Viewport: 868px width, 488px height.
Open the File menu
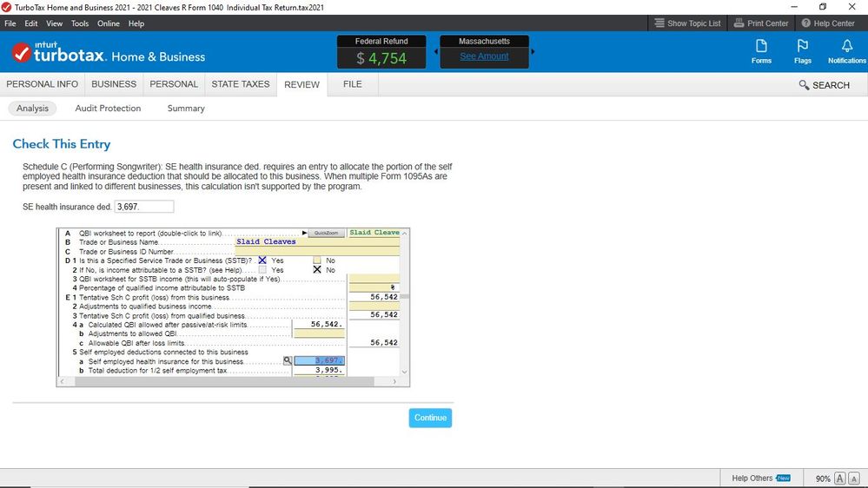click(x=10, y=23)
